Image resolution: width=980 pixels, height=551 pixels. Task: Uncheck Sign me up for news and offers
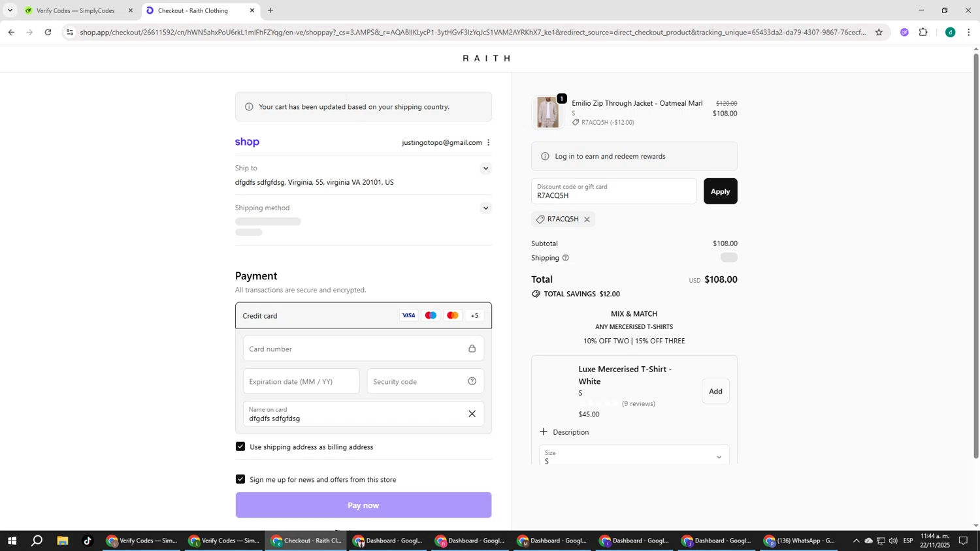coord(240,479)
